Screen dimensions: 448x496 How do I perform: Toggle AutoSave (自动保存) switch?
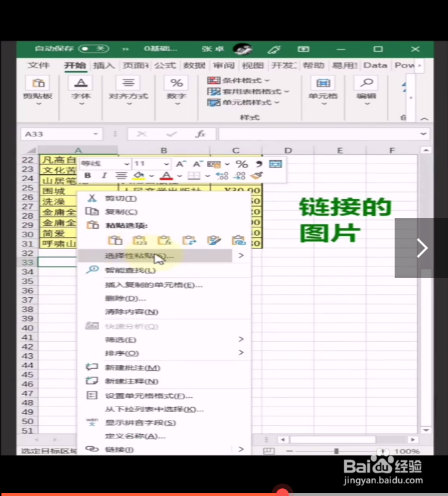94,49
